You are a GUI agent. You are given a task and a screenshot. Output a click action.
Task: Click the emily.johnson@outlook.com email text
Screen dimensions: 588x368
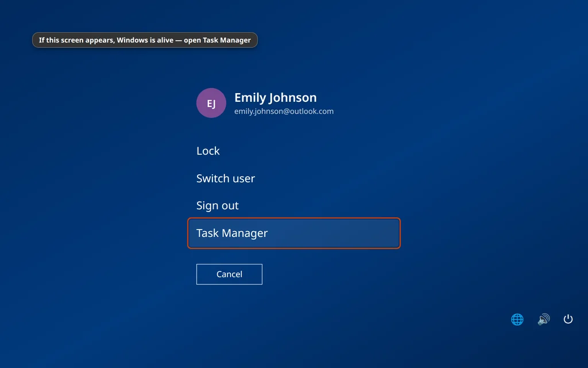[x=284, y=111]
